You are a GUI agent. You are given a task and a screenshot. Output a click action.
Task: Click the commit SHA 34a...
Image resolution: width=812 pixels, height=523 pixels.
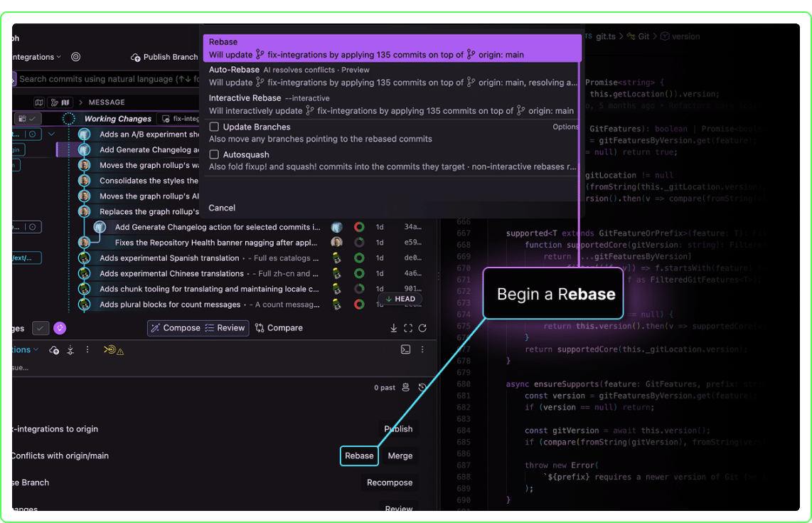point(412,227)
